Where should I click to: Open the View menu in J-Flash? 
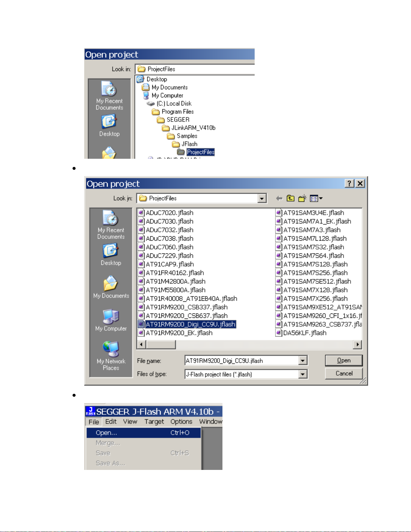(130, 422)
